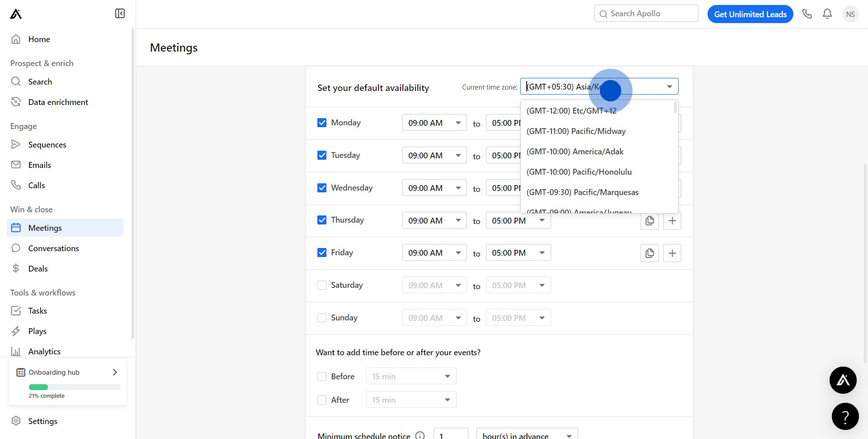Screen dimensions: 868x439
Task: Click the Get Unlimited Leads button
Action: (750, 14)
